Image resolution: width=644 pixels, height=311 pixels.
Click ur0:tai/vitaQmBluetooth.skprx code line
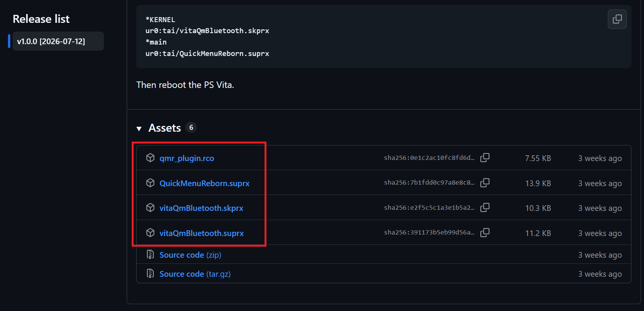207,31
